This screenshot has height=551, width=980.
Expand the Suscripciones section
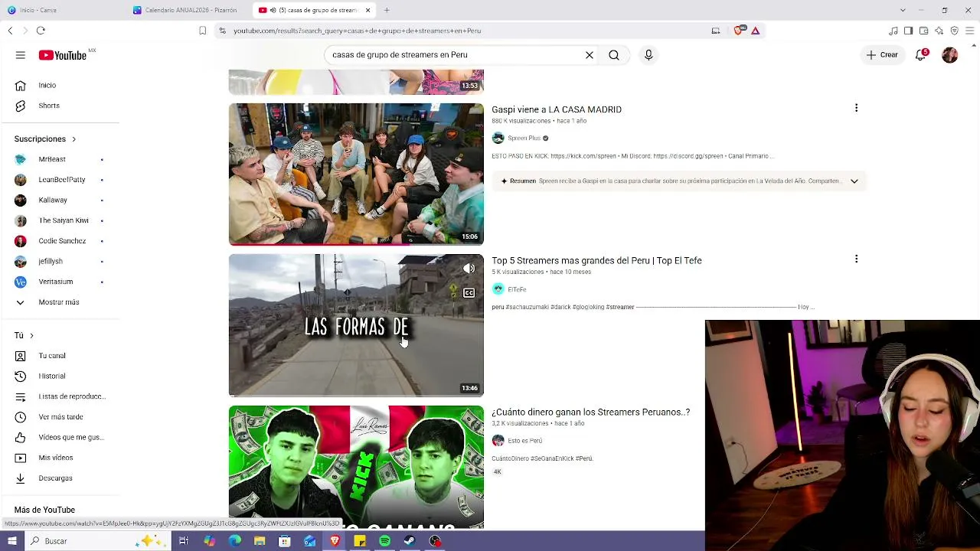[45, 139]
